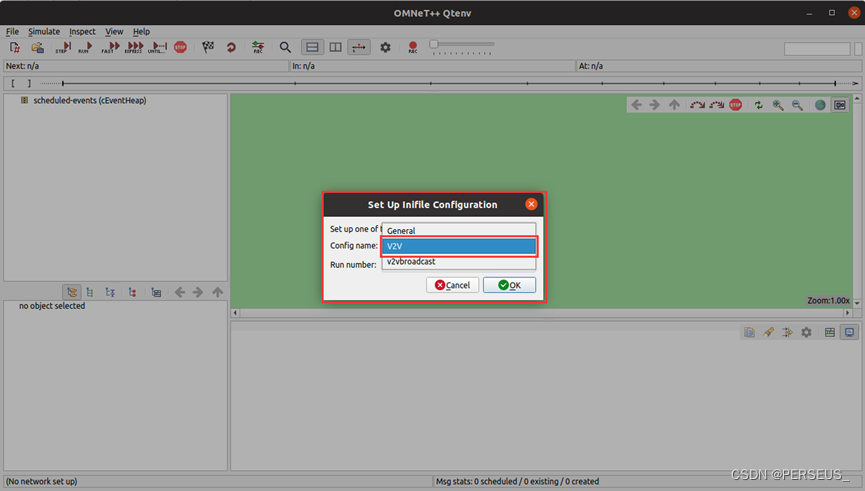Click the EXPRESS run button
The image size is (865, 491).
pyautogui.click(x=134, y=47)
